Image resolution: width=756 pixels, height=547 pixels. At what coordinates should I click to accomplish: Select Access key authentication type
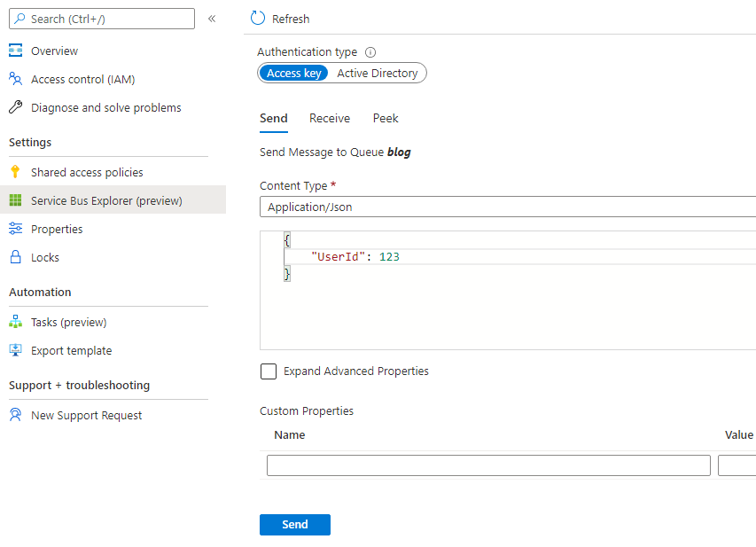coord(293,74)
